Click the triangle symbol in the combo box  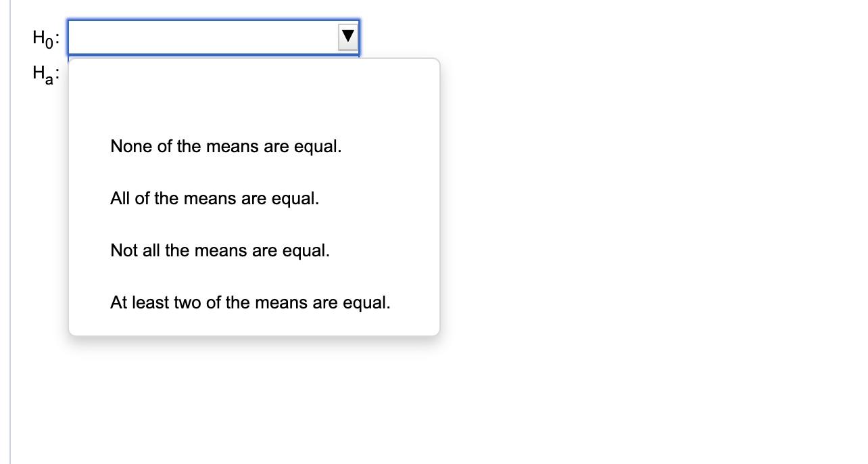coord(347,37)
